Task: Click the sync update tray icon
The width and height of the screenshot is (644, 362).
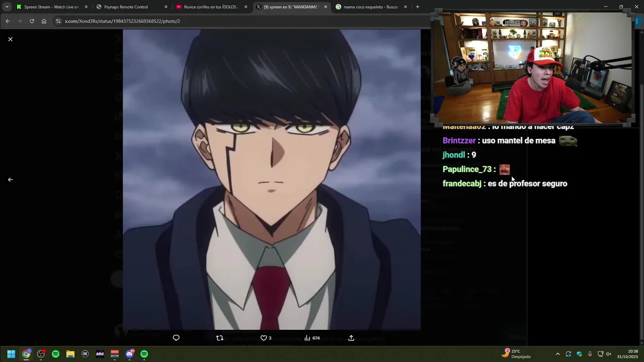Action: click(569, 354)
